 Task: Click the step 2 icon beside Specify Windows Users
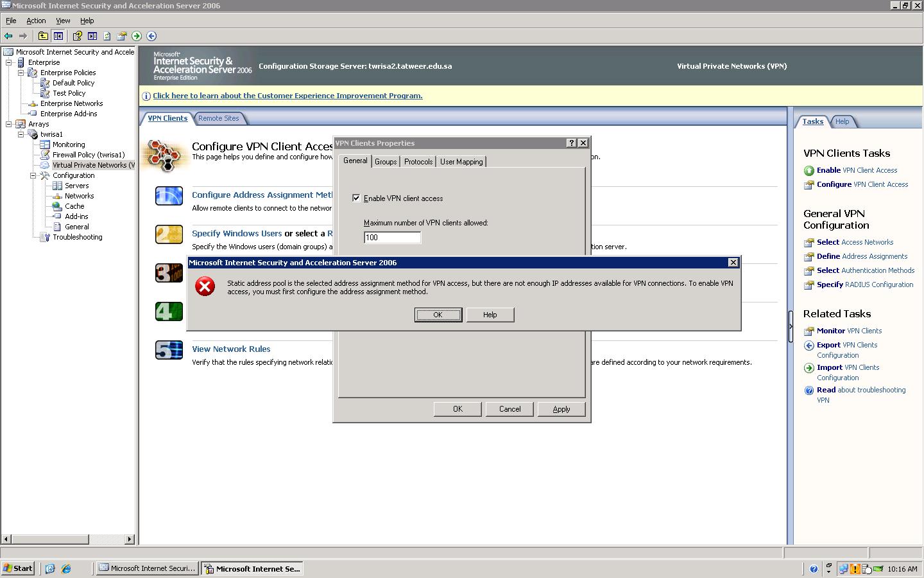(x=169, y=234)
